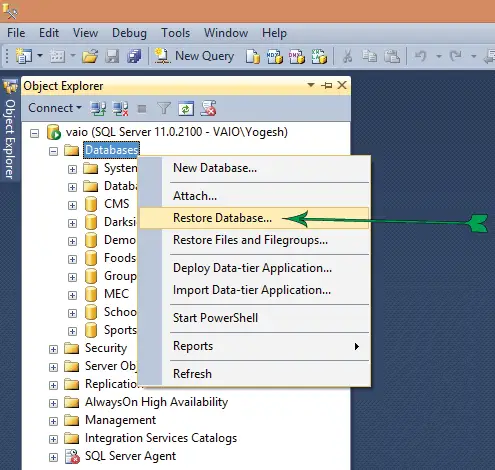Click the Analysis Services XMLA Query icon
The image size is (495, 470).
[319, 56]
